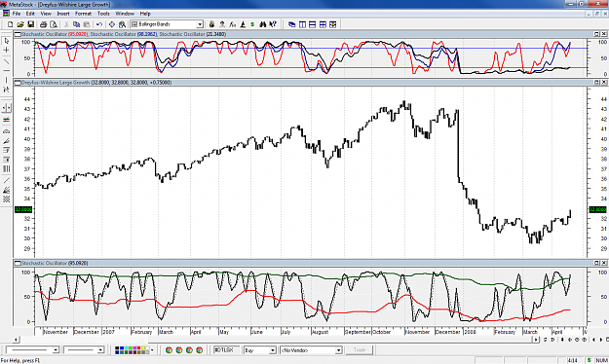Close the bottom Stochastic Oscillator pane

tap(604, 263)
